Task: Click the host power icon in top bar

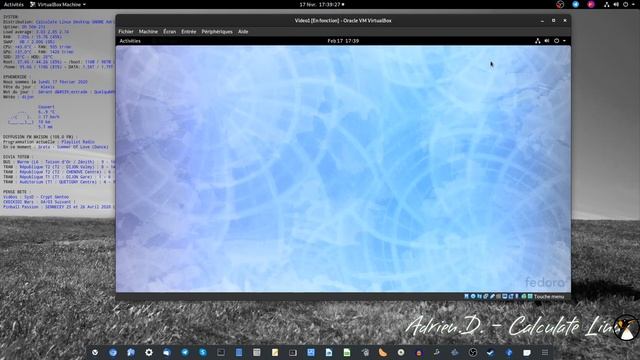Action: [x=625, y=4]
